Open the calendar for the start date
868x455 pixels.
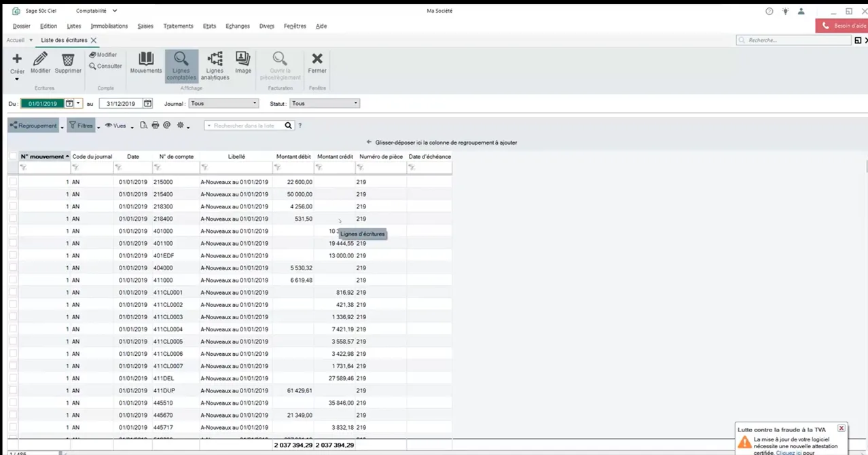click(x=69, y=103)
